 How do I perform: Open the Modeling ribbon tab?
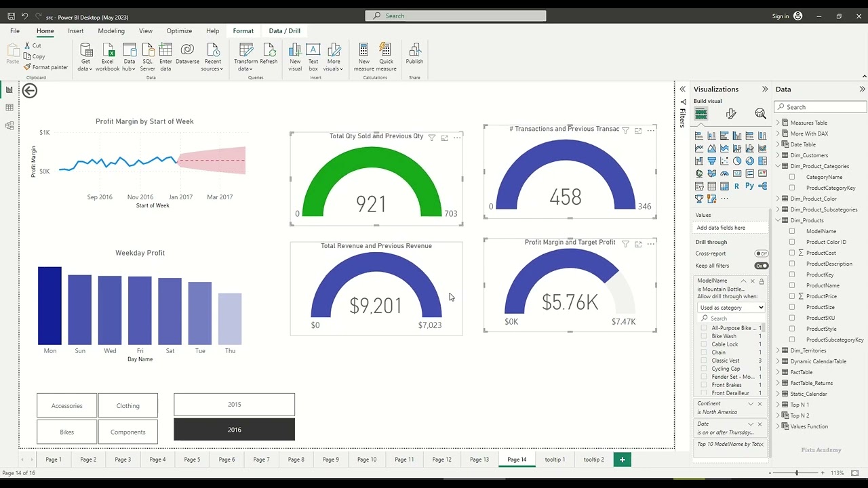(x=111, y=31)
